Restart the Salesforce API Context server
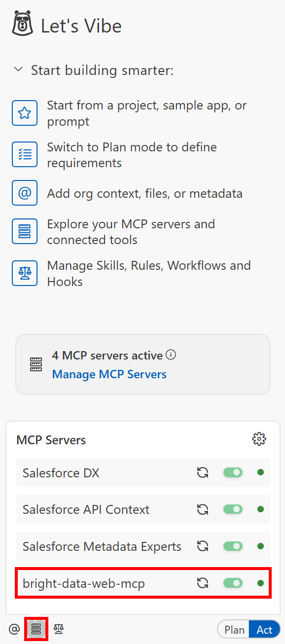This screenshot has height=644, width=285. point(202,509)
